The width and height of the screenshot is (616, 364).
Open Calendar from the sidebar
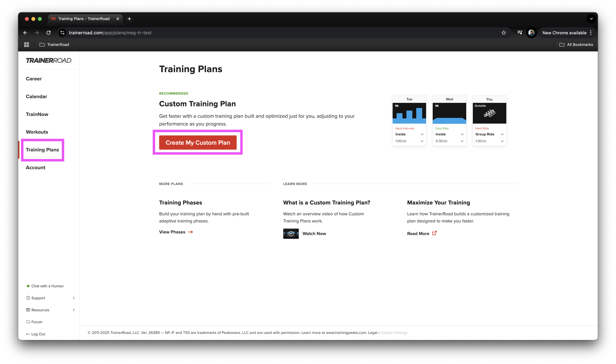(36, 96)
